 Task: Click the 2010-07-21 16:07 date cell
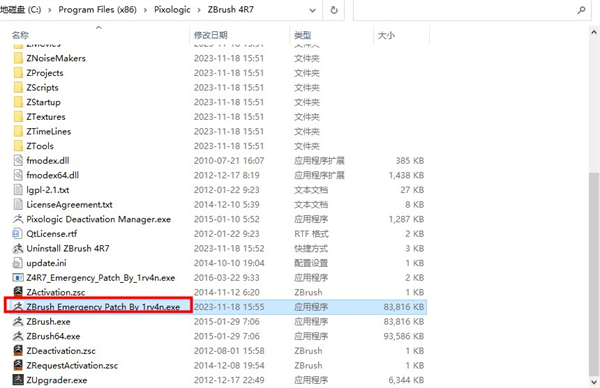[229, 160]
